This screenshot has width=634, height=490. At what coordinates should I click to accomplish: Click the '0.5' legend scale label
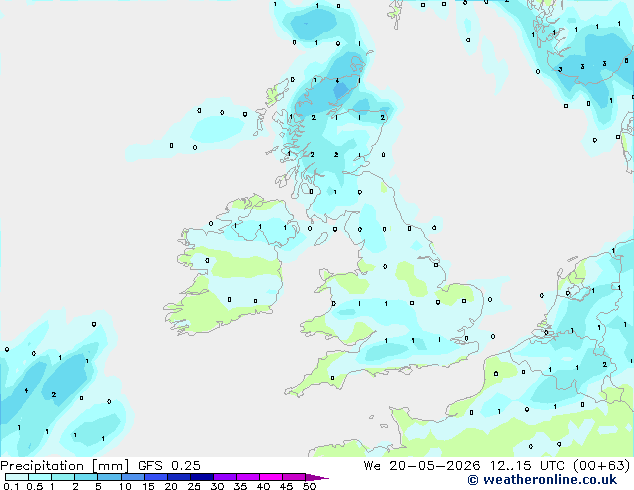click(35, 486)
